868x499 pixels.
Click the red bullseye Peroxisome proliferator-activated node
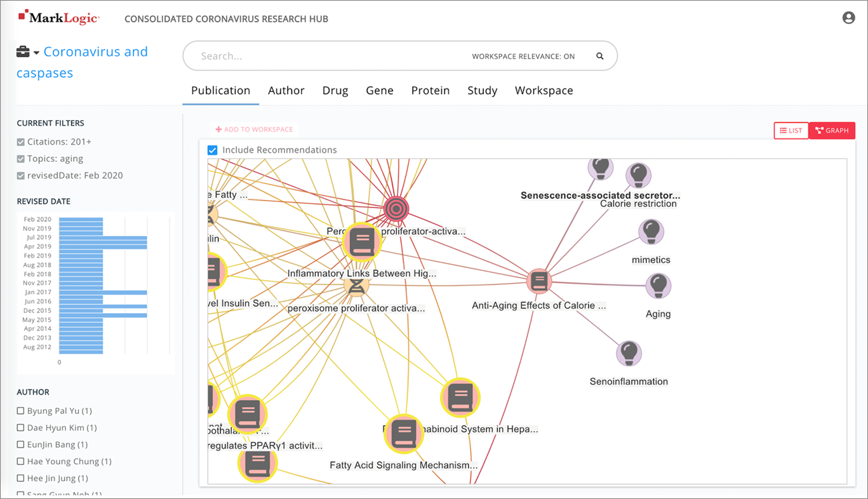tap(396, 208)
